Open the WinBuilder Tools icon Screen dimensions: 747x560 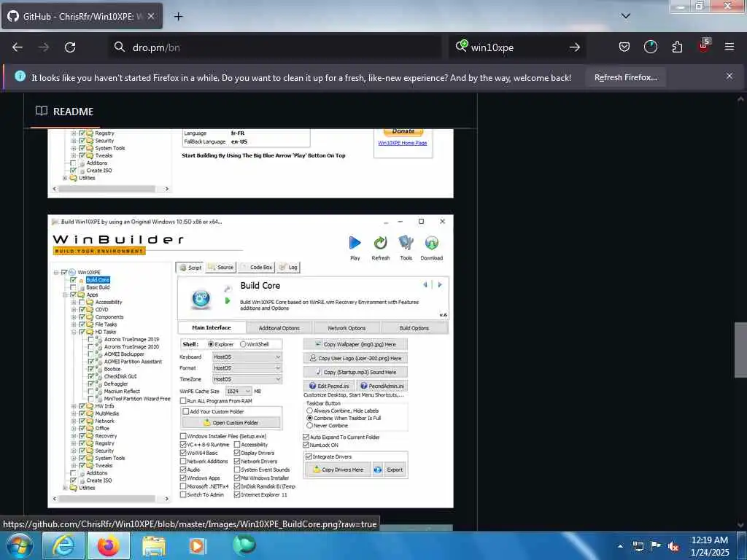point(406,247)
